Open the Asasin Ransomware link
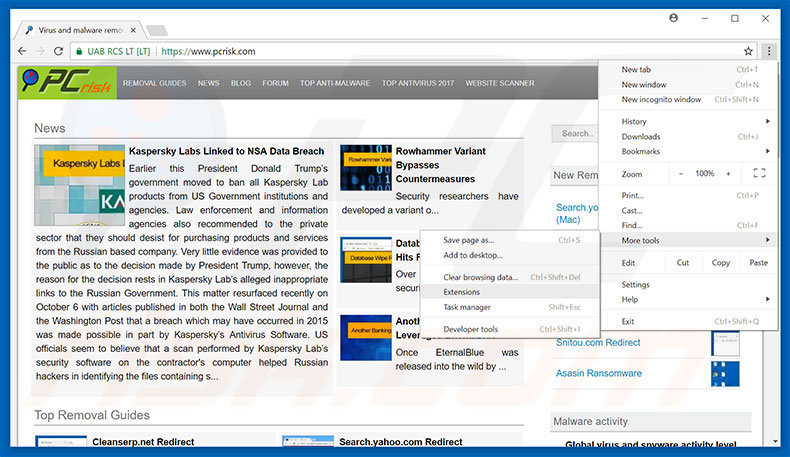The width and height of the screenshot is (790, 457). pos(599,373)
